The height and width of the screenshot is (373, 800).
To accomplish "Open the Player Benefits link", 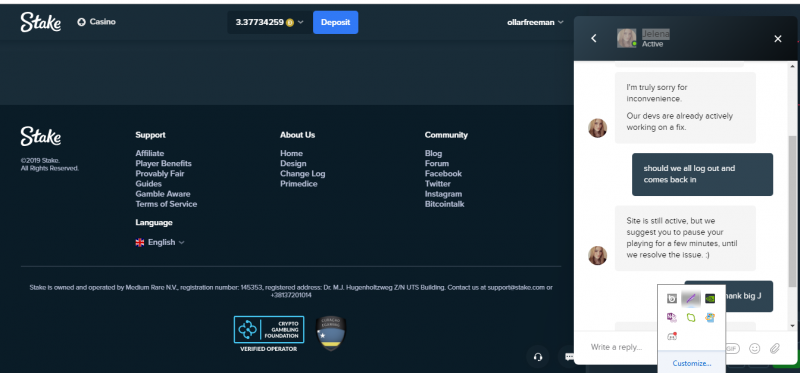I will click(163, 163).
